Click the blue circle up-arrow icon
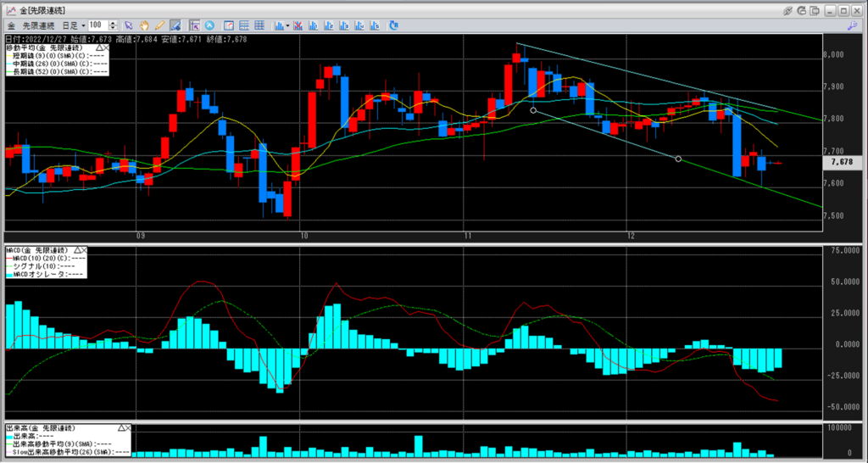 click(210, 25)
